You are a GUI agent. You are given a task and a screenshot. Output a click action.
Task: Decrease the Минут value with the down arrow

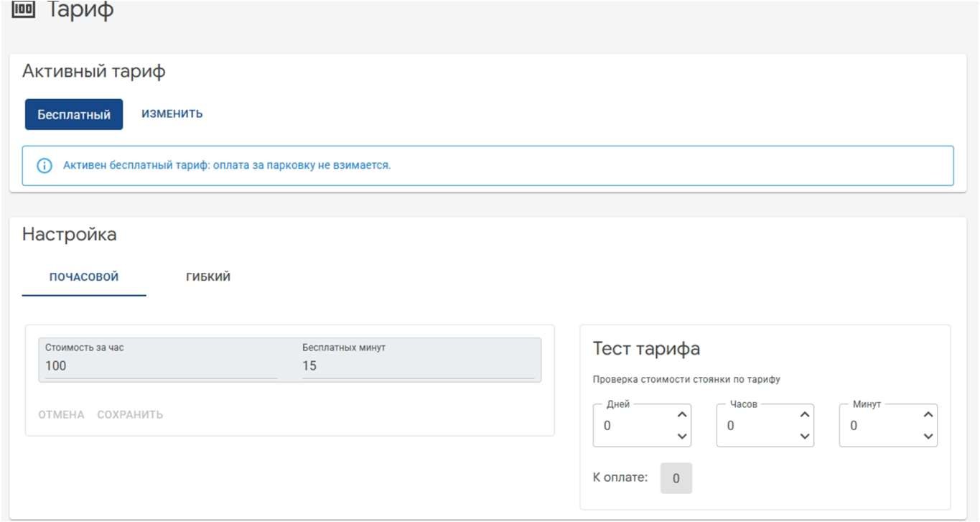[929, 437]
